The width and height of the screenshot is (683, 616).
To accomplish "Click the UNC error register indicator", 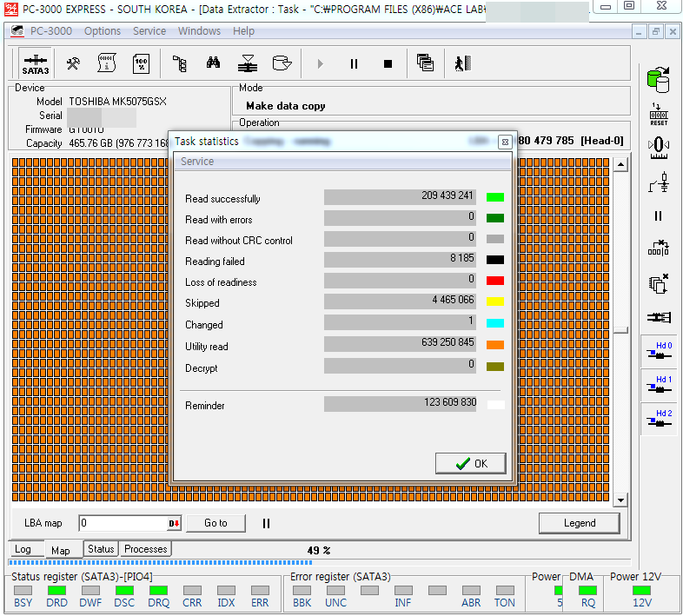I will pyautogui.click(x=335, y=590).
